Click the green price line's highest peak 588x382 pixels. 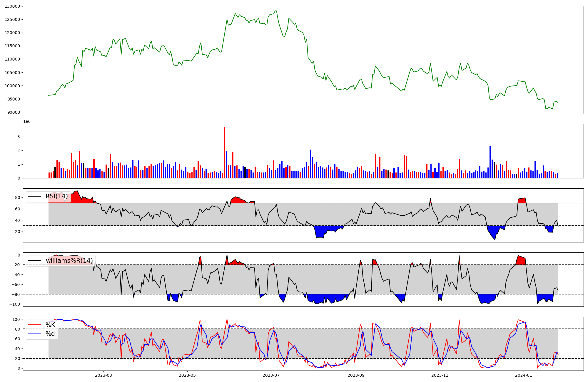[x=275, y=11]
